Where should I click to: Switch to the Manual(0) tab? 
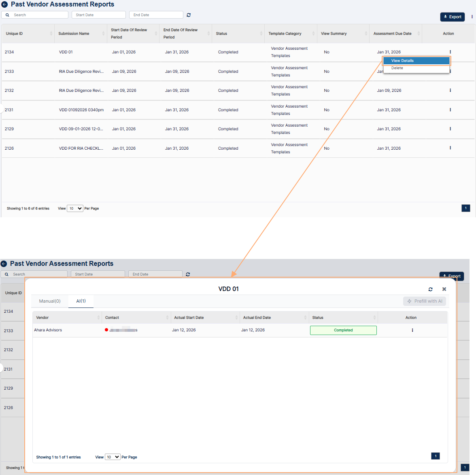click(x=50, y=301)
